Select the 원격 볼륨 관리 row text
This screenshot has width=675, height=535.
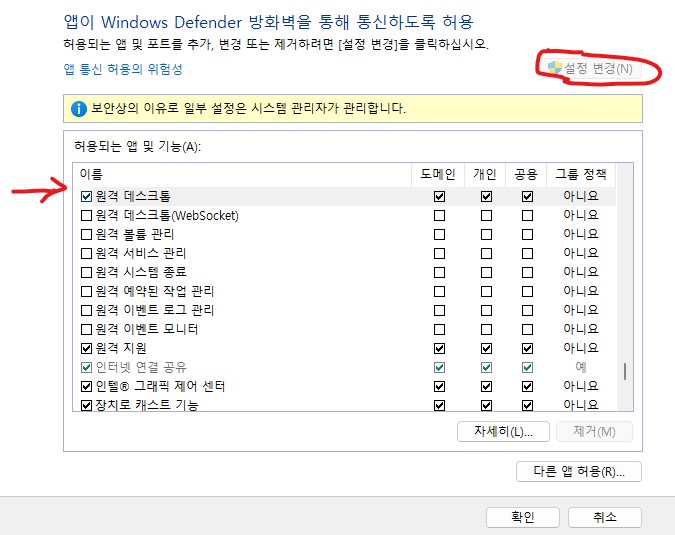click(x=135, y=234)
